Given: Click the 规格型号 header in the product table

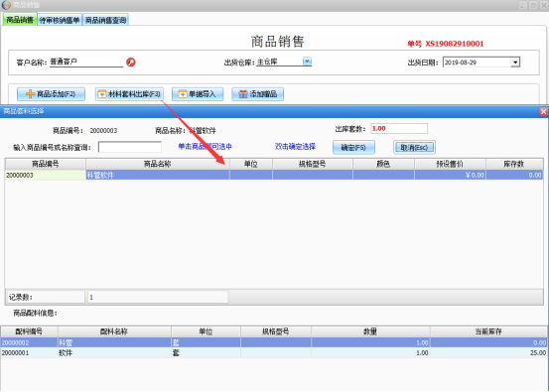Looking at the screenshot, I should (x=313, y=164).
